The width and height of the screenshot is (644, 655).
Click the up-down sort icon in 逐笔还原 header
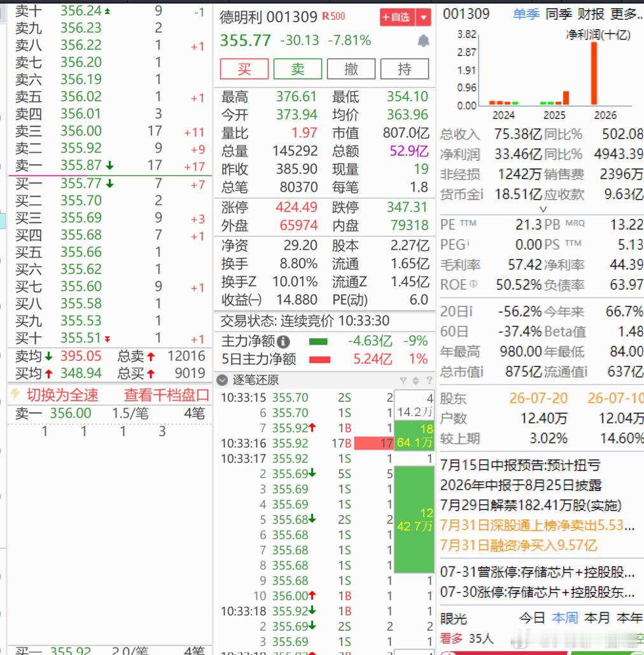pyautogui.click(x=416, y=380)
